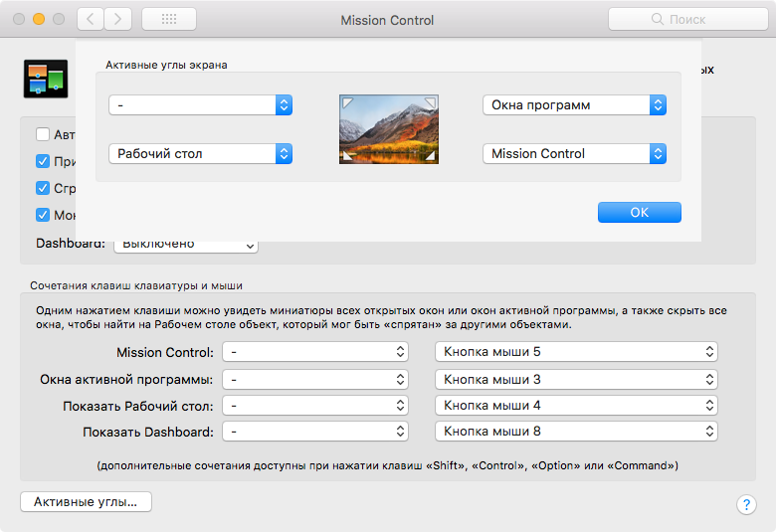Click the 'Активные углы…' button

pos(86,501)
